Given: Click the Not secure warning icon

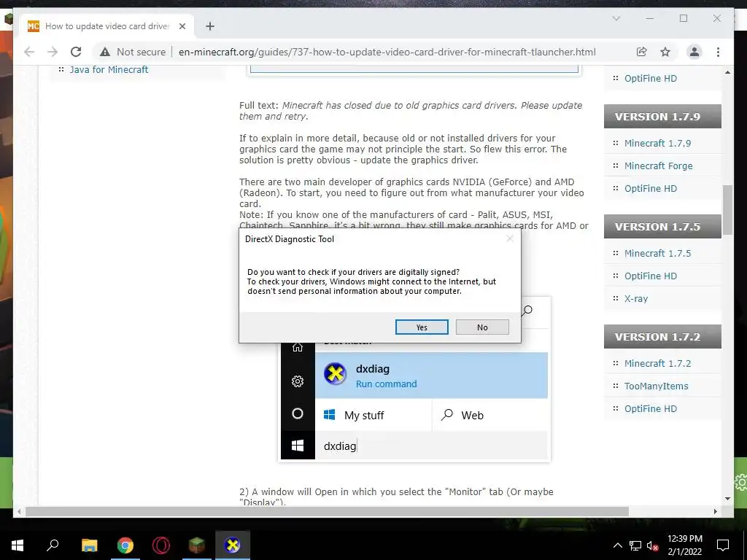Looking at the screenshot, I should (105, 52).
